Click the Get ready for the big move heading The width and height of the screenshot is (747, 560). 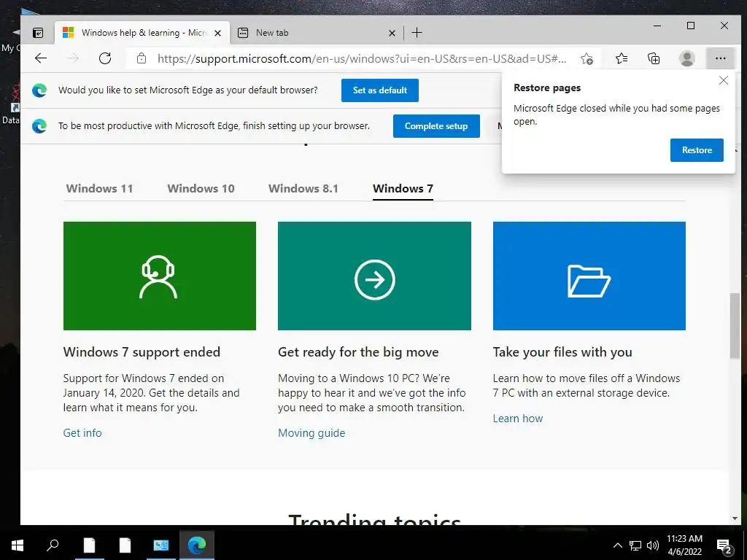click(x=358, y=352)
